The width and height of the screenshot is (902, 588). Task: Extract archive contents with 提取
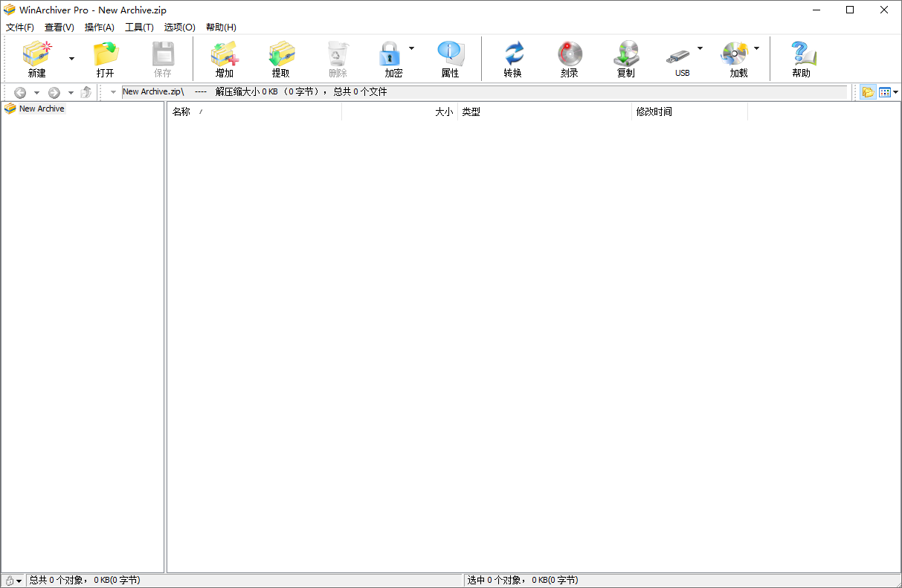point(280,58)
